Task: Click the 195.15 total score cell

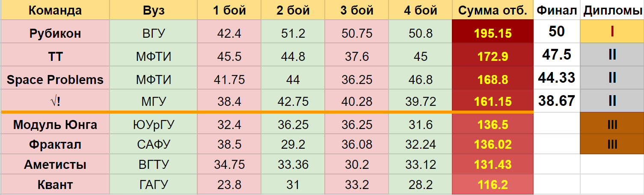Action: (x=493, y=33)
